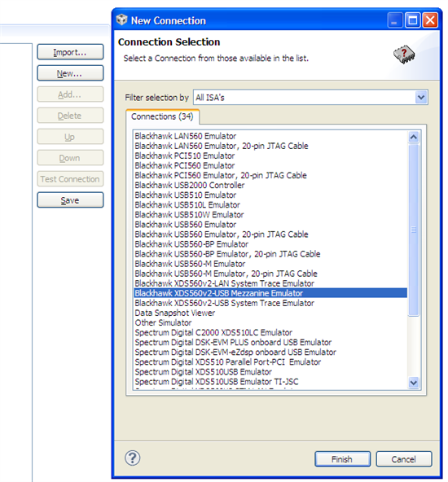Image resolution: width=448 pixels, height=482 pixels.
Task: Click the list scrollbar up arrow
Action: tap(414, 137)
